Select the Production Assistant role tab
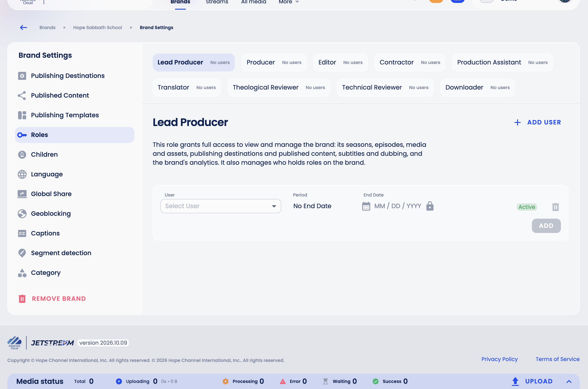 click(502, 62)
